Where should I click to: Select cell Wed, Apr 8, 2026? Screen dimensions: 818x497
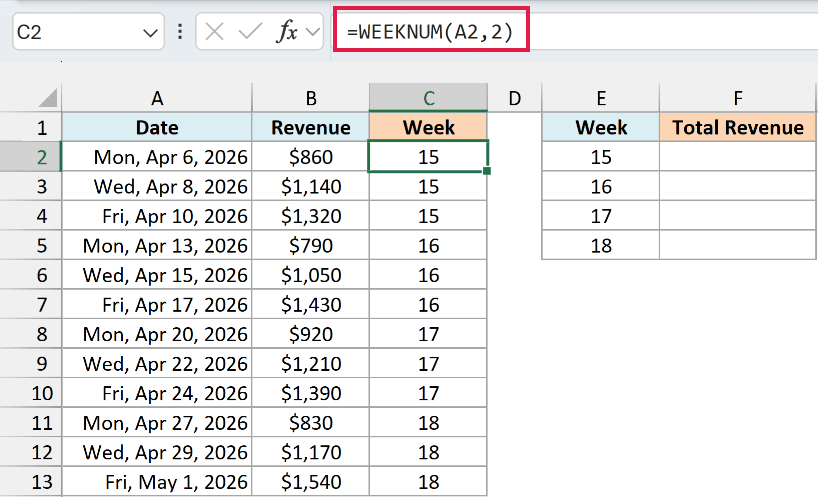click(x=157, y=187)
